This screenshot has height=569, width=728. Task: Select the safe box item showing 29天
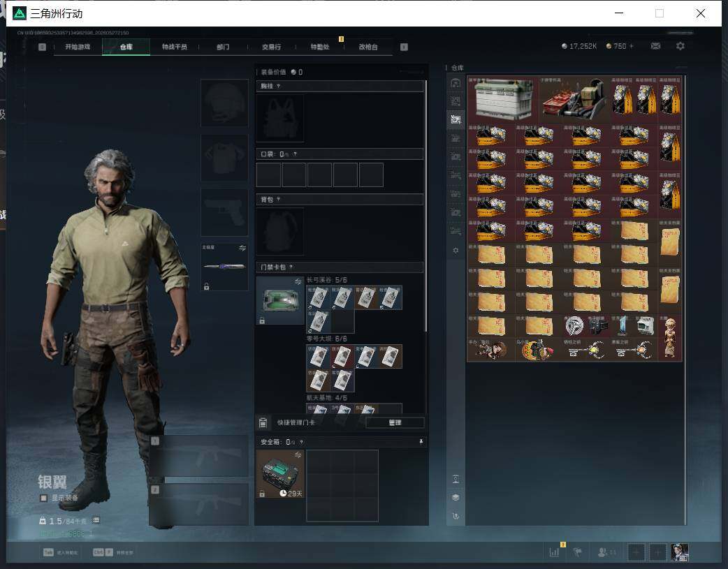[x=280, y=474]
